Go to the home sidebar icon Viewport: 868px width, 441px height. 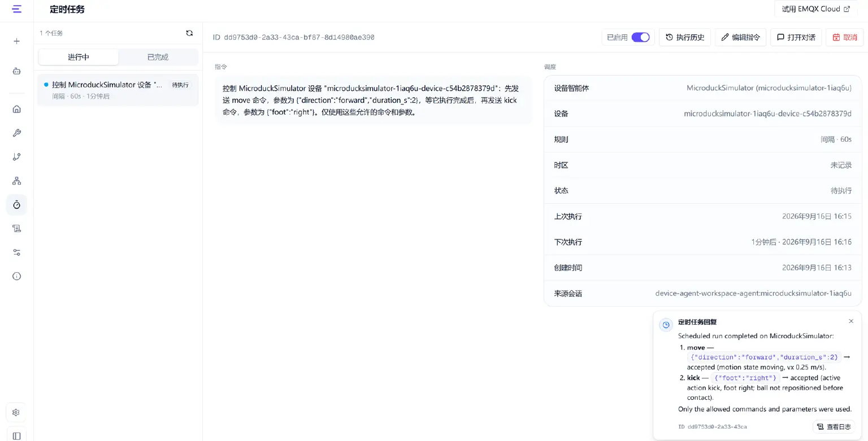tap(16, 109)
